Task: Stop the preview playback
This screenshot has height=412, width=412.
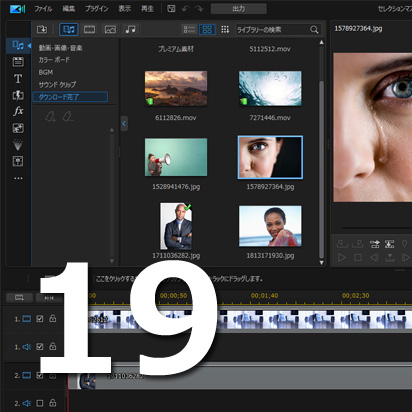Action: click(358, 257)
